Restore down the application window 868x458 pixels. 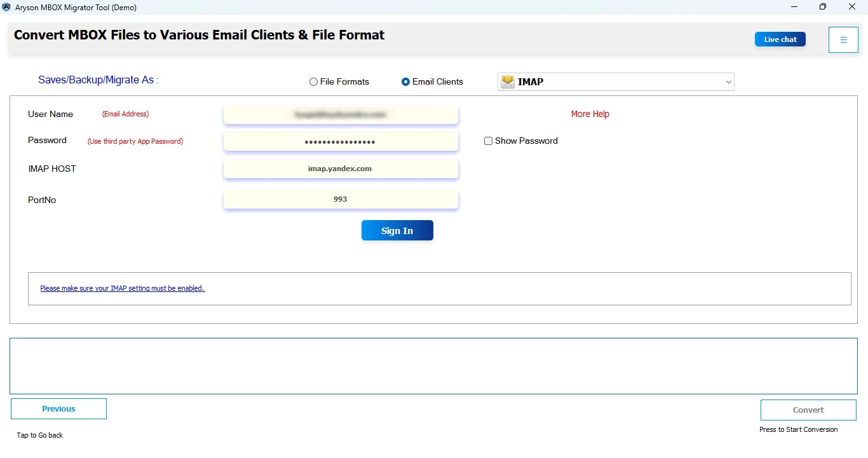[823, 7]
